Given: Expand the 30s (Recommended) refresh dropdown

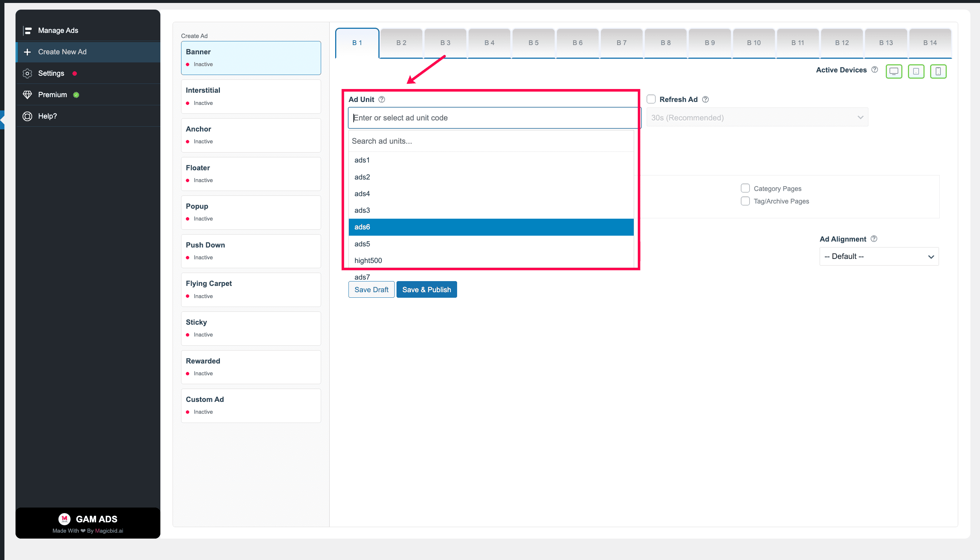Looking at the screenshot, I should 757,117.
